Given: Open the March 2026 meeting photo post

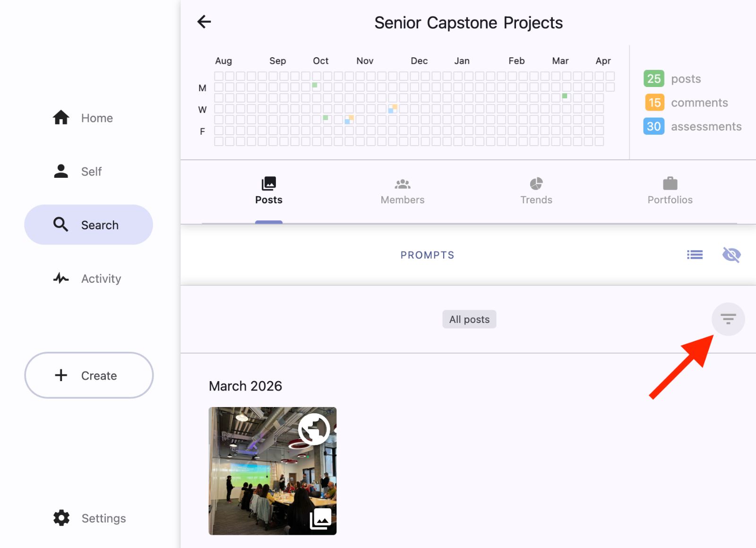Looking at the screenshot, I should 272,471.
